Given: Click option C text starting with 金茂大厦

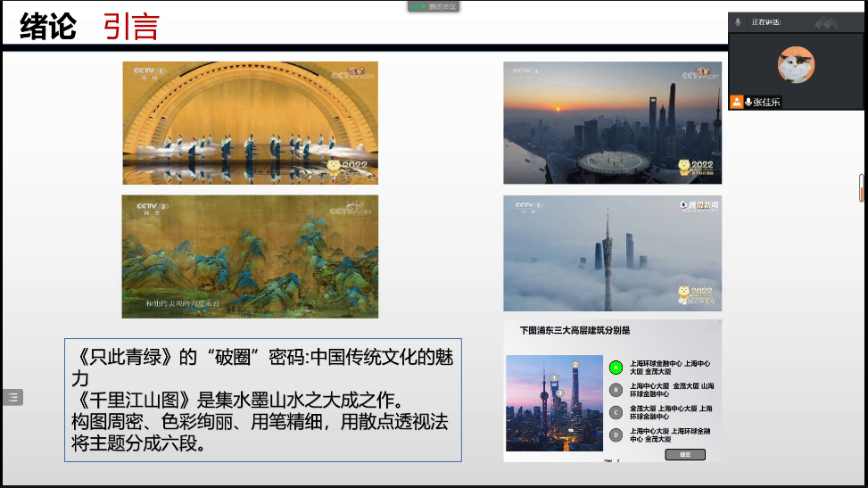Looking at the screenshot, I should click(x=671, y=413).
